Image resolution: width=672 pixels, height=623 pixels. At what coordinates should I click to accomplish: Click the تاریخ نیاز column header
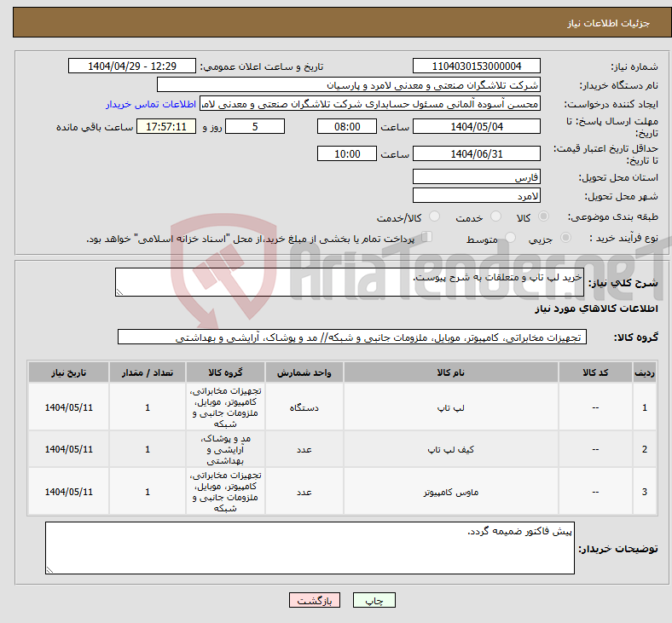68,372
